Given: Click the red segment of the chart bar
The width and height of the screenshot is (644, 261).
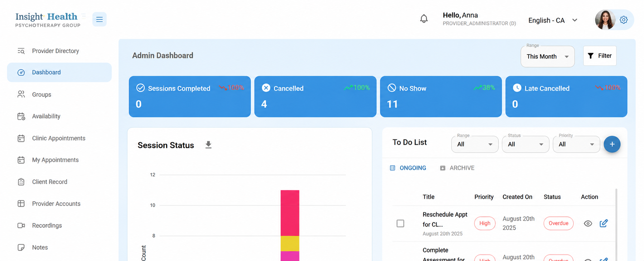Looking at the screenshot, I should (290, 213).
